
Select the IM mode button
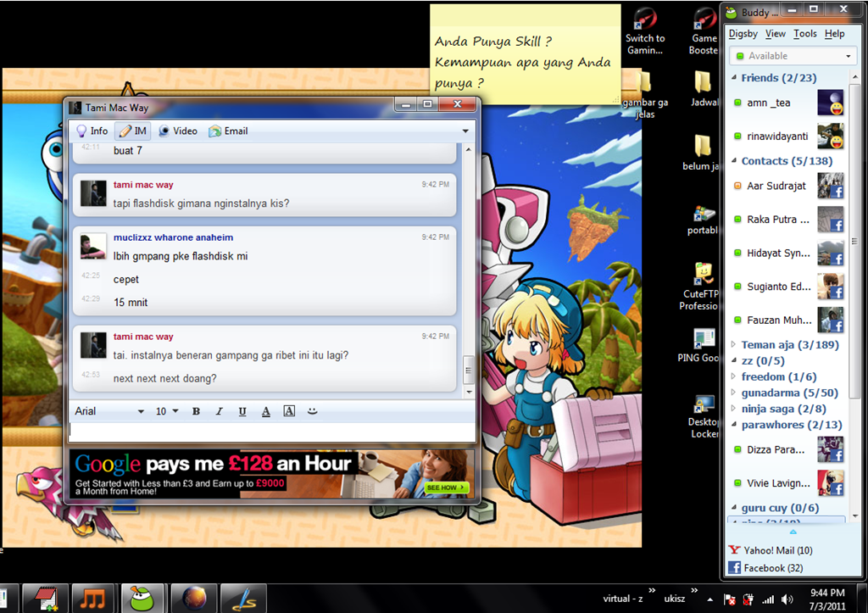133,131
